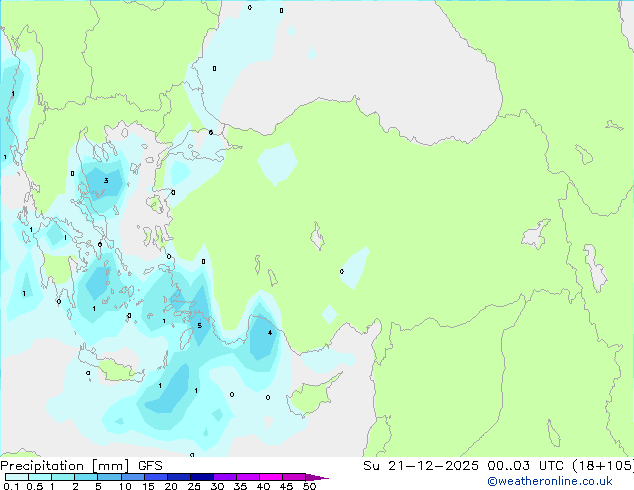The height and width of the screenshot is (490, 634).
Task: Click the precipitation value '3' on the map
Action: coord(106,180)
